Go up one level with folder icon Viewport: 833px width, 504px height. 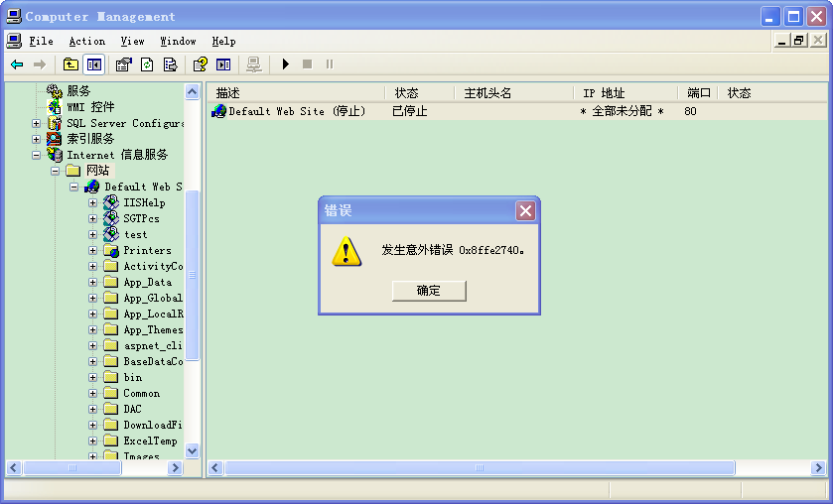click(x=70, y=64)
